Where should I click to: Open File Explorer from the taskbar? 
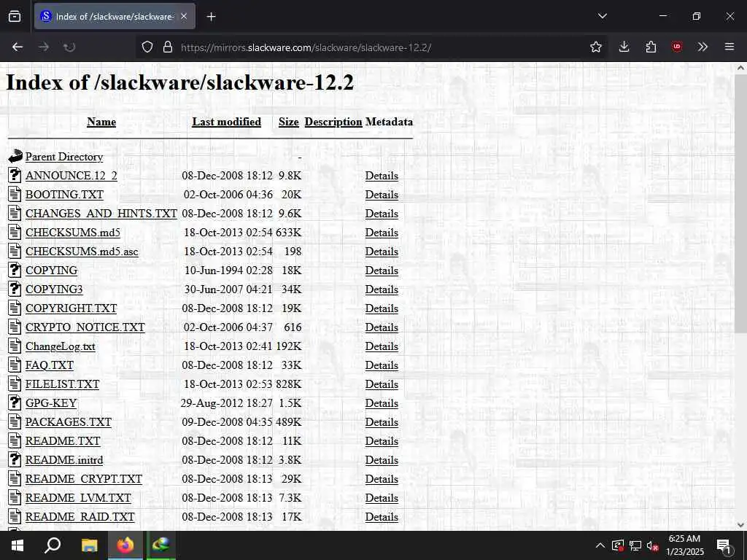89,545
